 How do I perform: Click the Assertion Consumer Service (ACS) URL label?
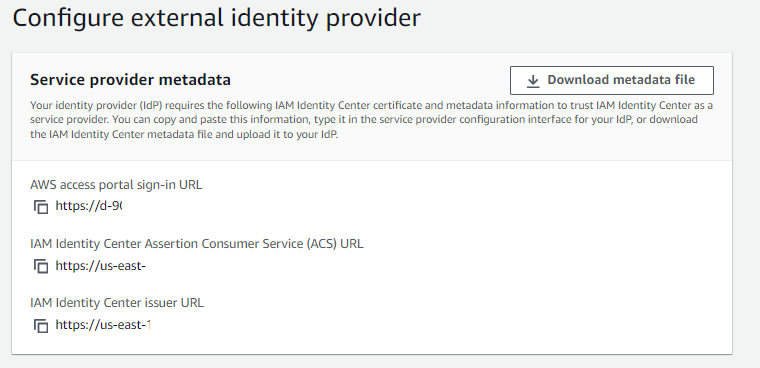click(x=197, y=243)
